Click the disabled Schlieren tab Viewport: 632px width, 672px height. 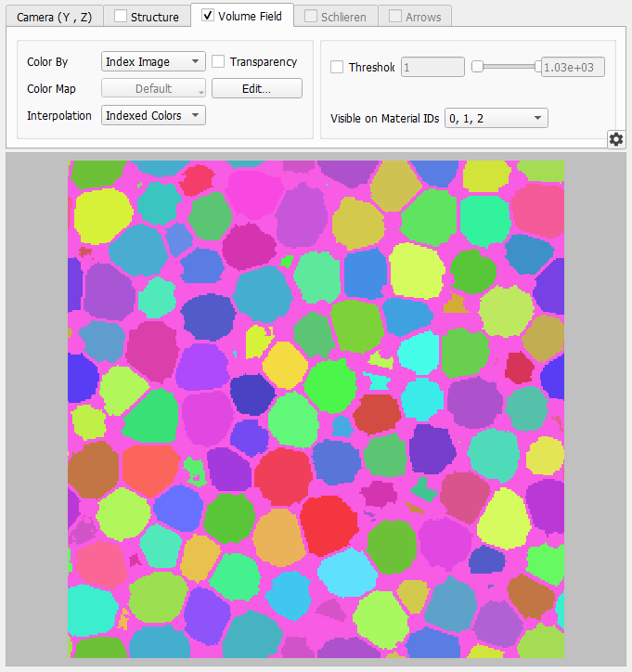(x=336, y=17)
